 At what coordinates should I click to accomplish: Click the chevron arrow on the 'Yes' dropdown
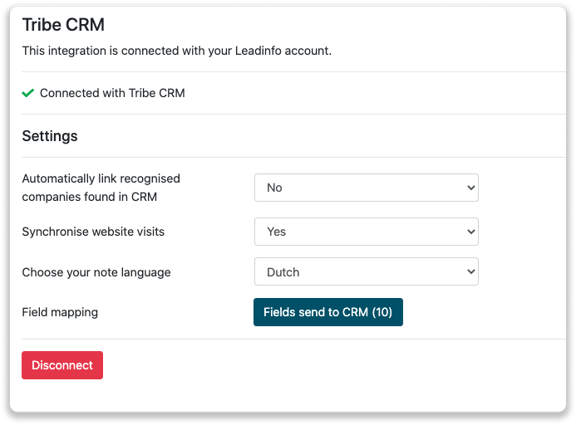[471, 232]
